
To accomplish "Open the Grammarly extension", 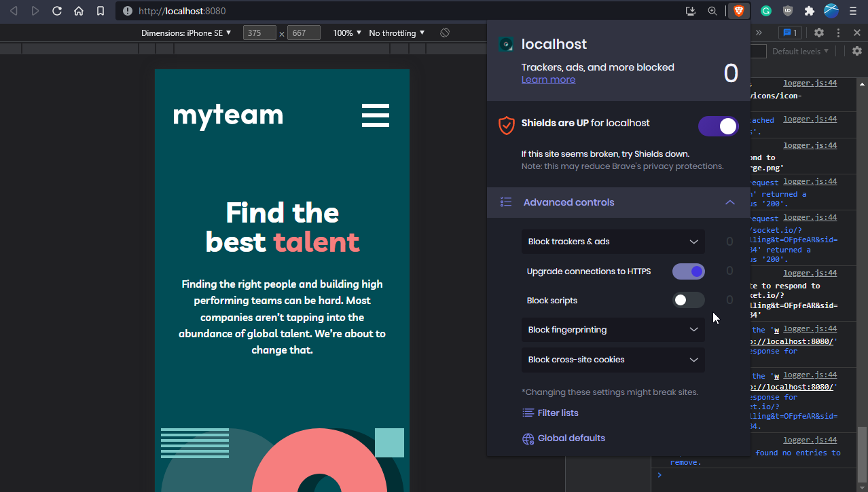I will pyautogui.click(x=766, y=11).
